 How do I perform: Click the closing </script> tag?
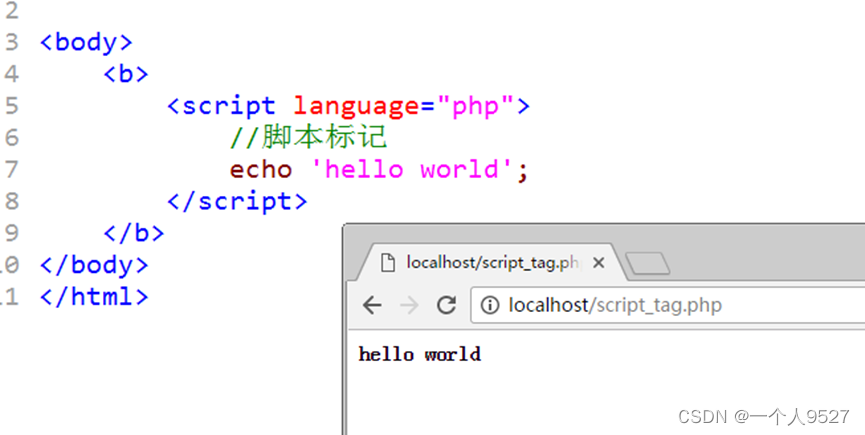pyautogui.click(x=237, y=202)
